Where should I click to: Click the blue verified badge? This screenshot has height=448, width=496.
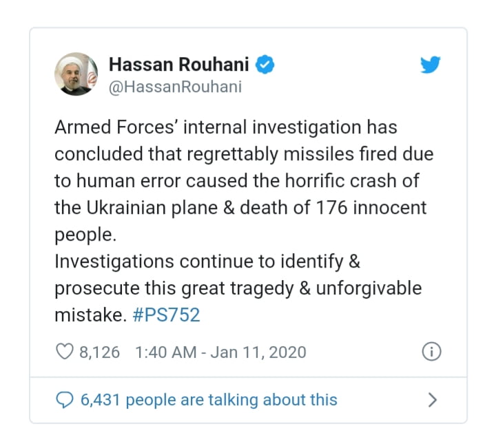click(x=265, y=65)
